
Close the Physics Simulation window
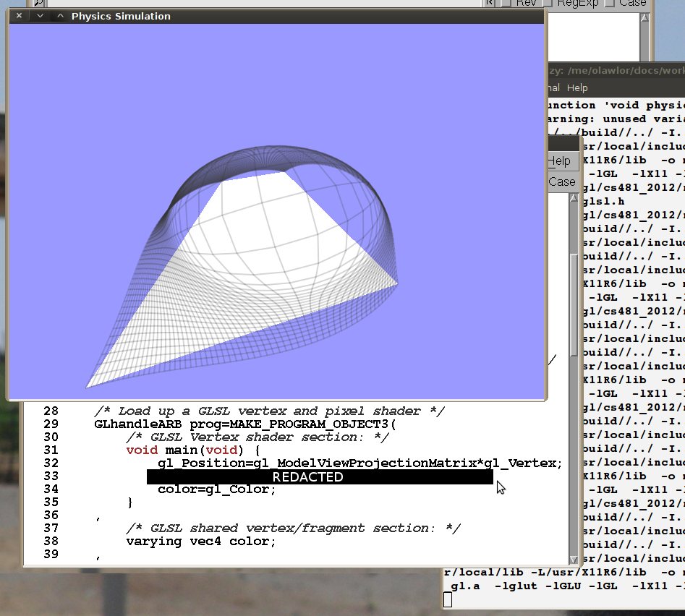tap(19, 16)
